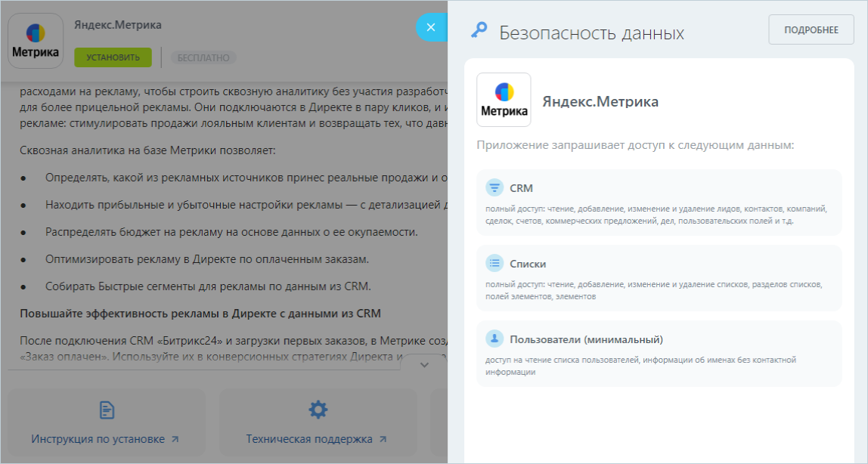Click the Пользователи user icon
This screenshot has width=868, height=464.
tap(494, 339)
